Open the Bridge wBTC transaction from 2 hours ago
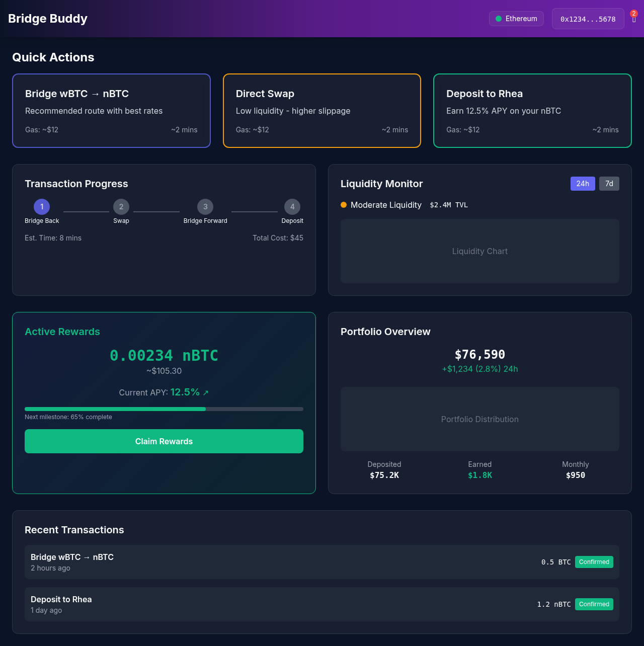The width and height of the screenshot is (644, 646). [x=322, y=562]
